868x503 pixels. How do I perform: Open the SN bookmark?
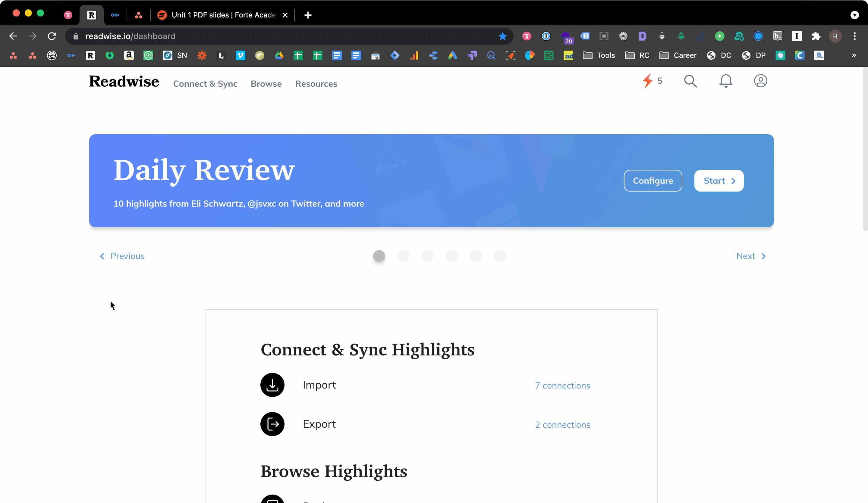[175, 55]
